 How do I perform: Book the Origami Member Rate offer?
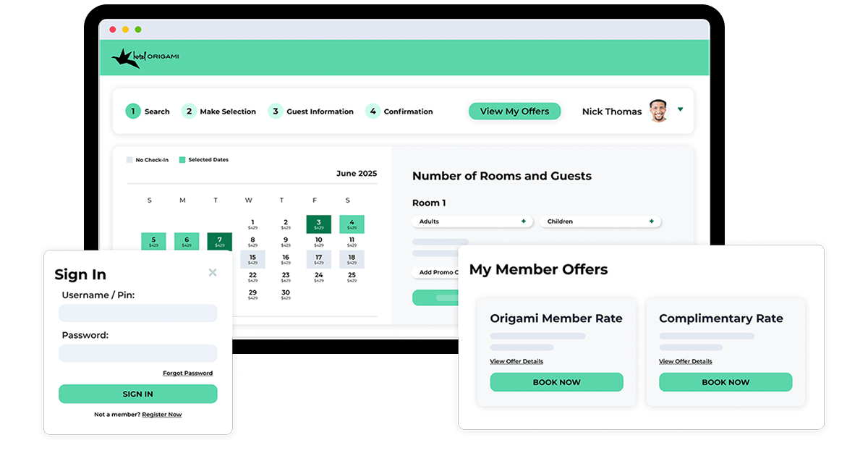[557, 382]
